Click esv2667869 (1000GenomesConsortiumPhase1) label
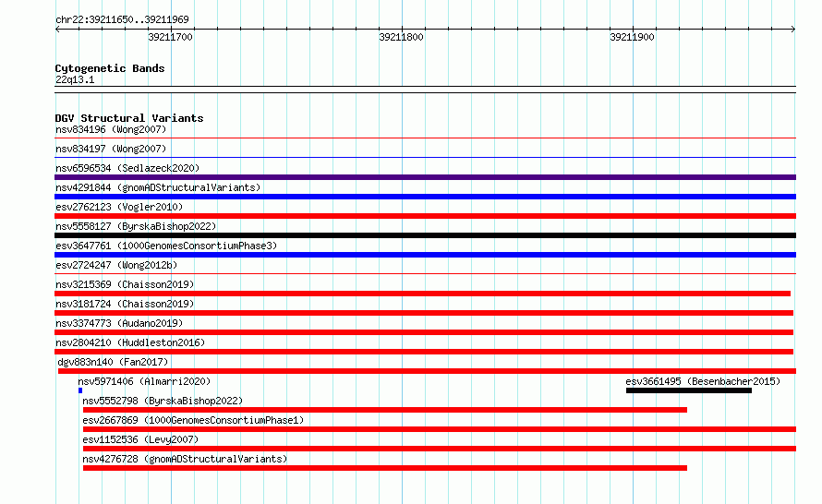The height and width of the screenshot is (504, 822). click(193, 420)
